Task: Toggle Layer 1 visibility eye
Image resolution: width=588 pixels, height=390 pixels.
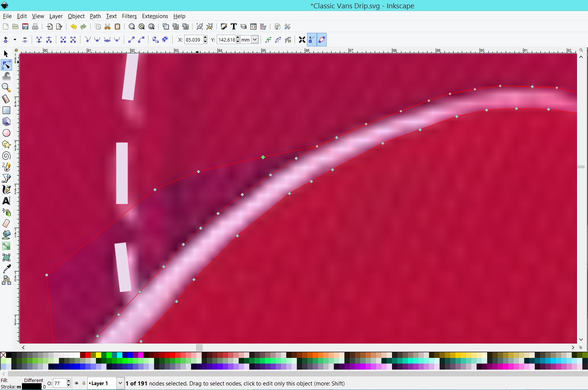Action: pos(76,383)
